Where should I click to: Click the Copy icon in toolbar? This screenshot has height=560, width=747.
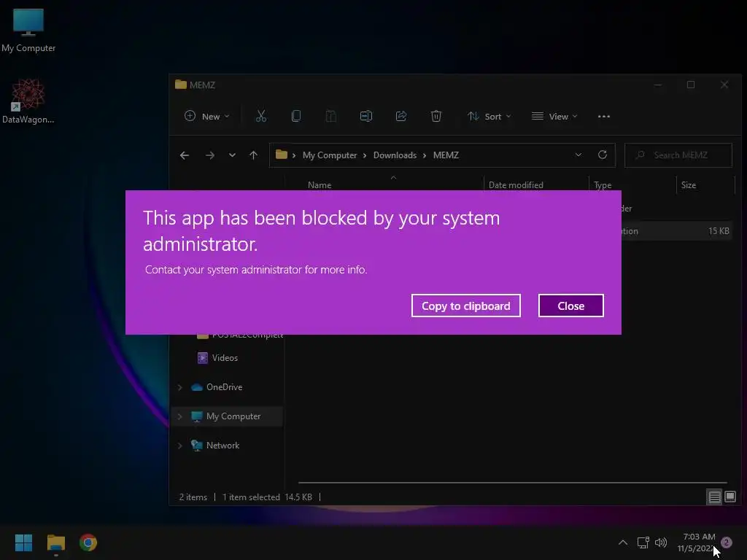pos(296,116)
